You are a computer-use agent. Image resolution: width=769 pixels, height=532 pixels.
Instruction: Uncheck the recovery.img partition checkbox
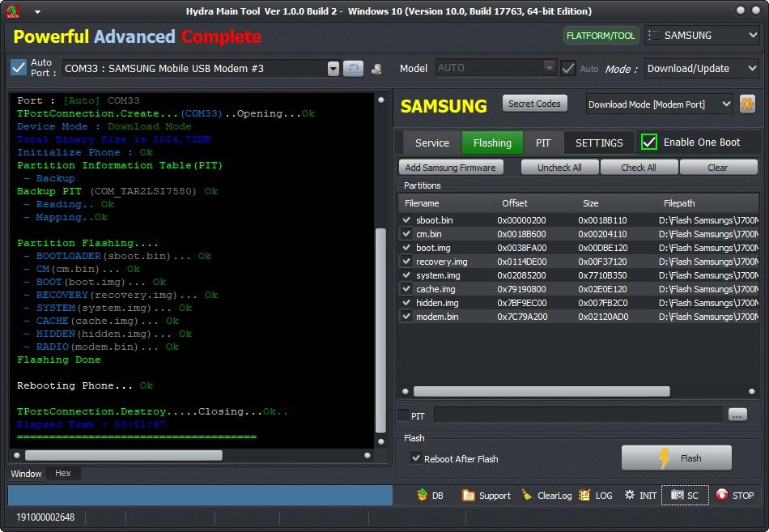pos(406,261)
